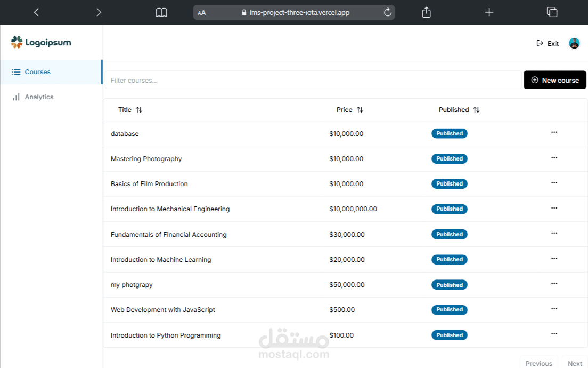Open the bookmarks book icon
Viewport: 588px width, 368px height.
click(x=161, y=13)
